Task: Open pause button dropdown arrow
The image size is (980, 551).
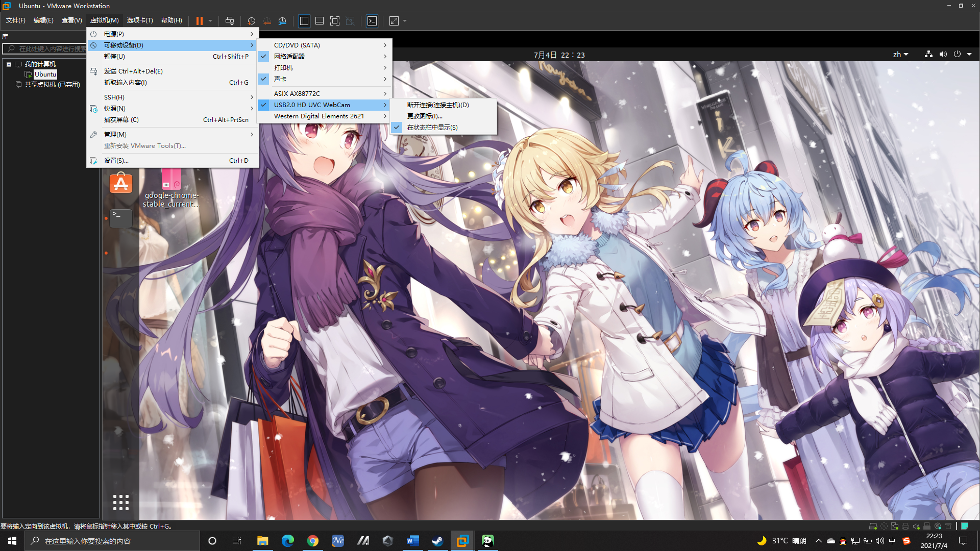Action: 210,21
